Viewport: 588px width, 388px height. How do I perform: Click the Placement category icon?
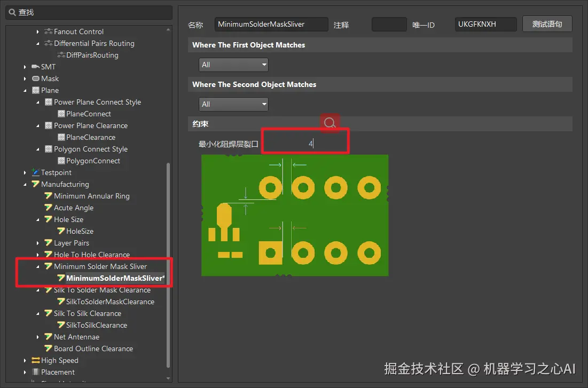click(x=36, y=372)
